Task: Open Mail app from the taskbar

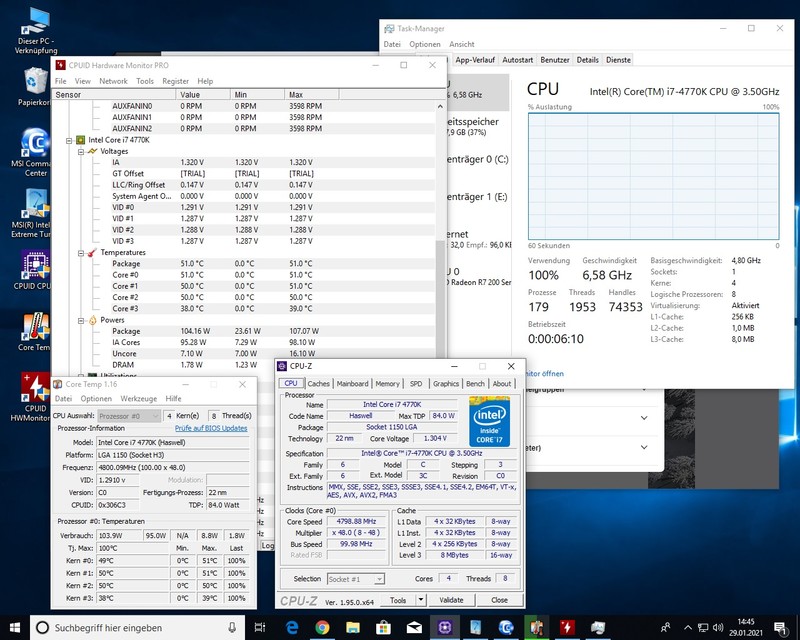Action: coord(414,627)
